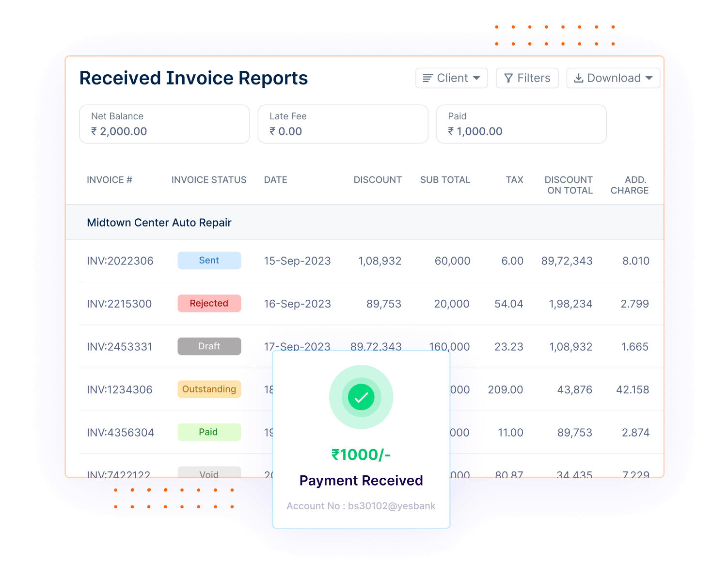Click the ₹1000/- amount in popup
Image resolution: width=728 pixels, height=583 pixels.
tap(361, 455)
